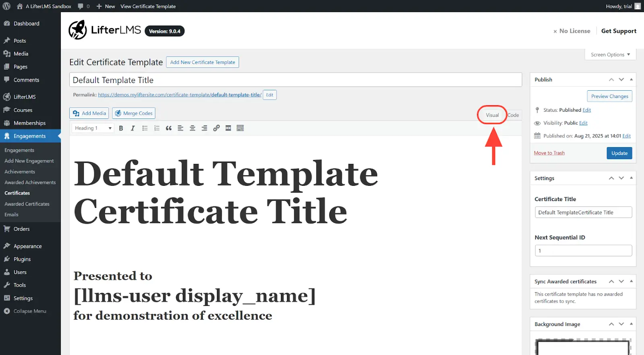Edit the Public visibility setting
This screenshot has width=644, height=355.
tap(583, 123)
